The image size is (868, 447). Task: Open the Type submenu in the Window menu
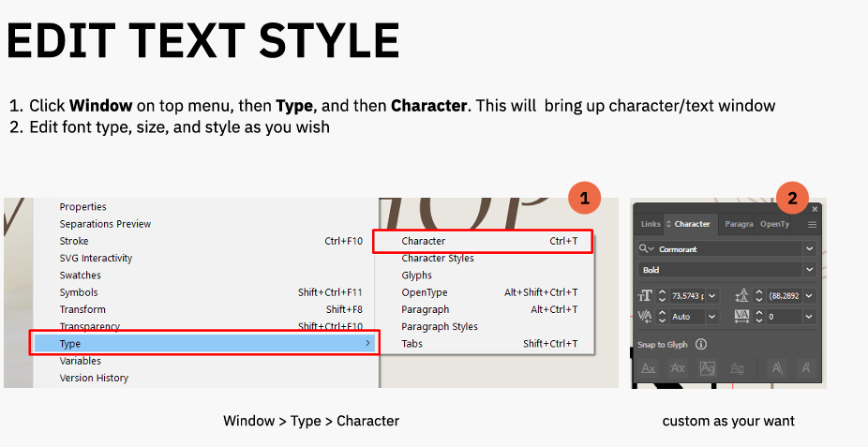coord(204,344)
